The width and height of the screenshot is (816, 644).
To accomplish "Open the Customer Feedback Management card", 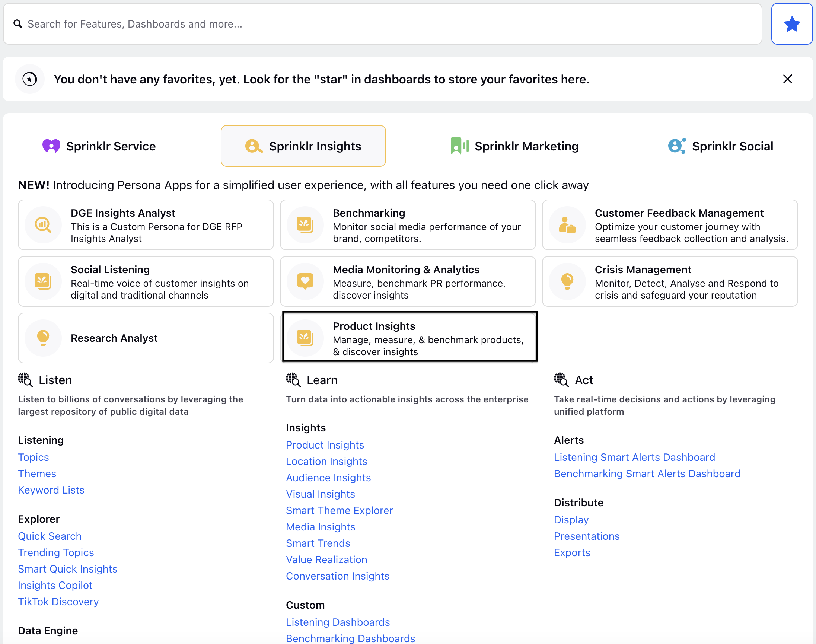I will (670, 225).
